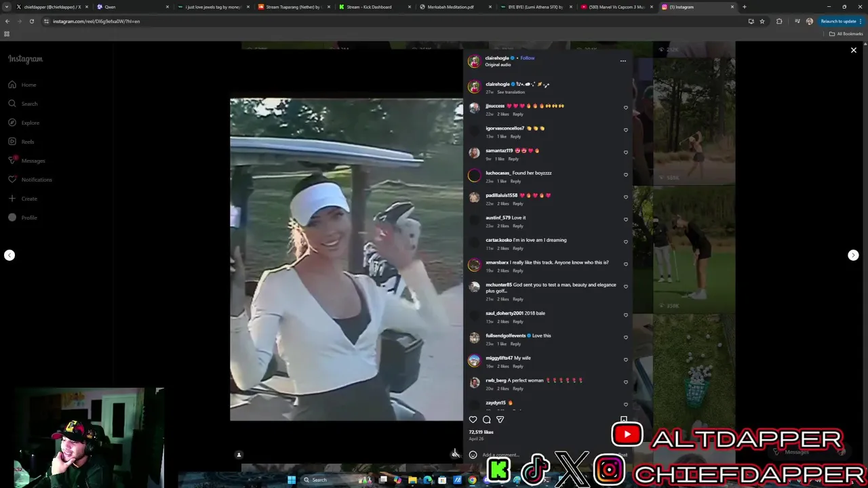Open All Bookmarks folder
The width and height of the screenshot is (868, 488).
coord(845,34)
